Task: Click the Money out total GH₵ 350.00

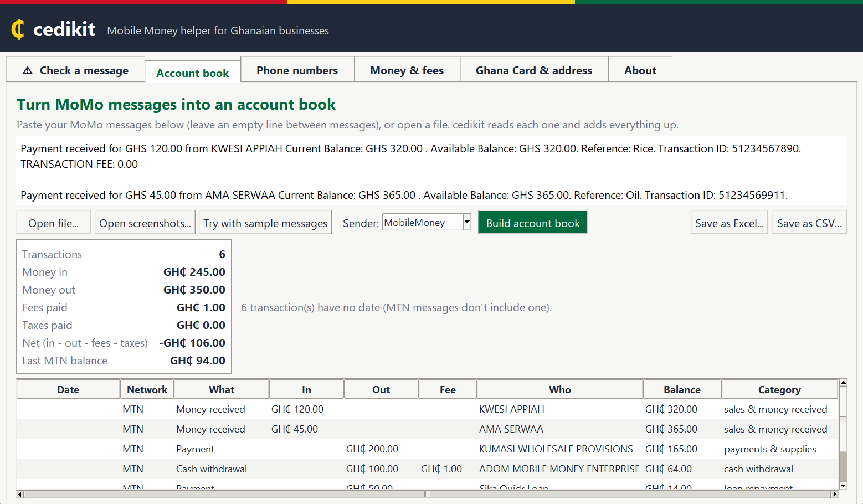Action: (x=194, y=290)
